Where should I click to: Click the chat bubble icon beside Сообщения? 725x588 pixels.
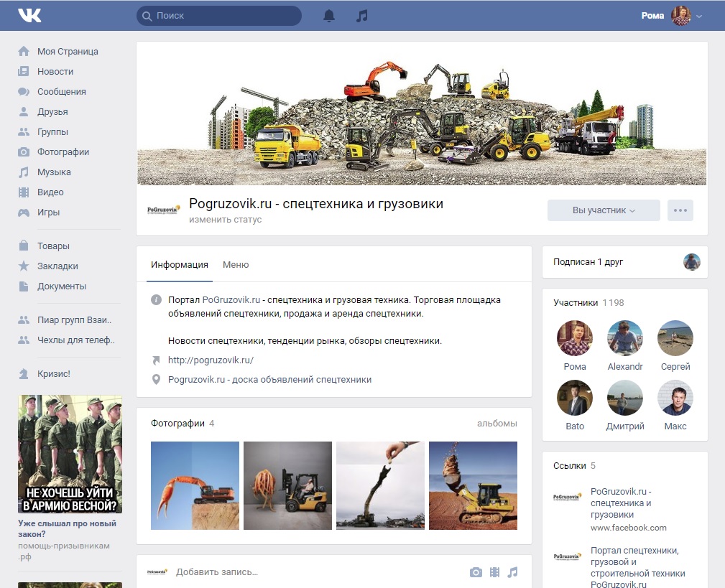24,91
